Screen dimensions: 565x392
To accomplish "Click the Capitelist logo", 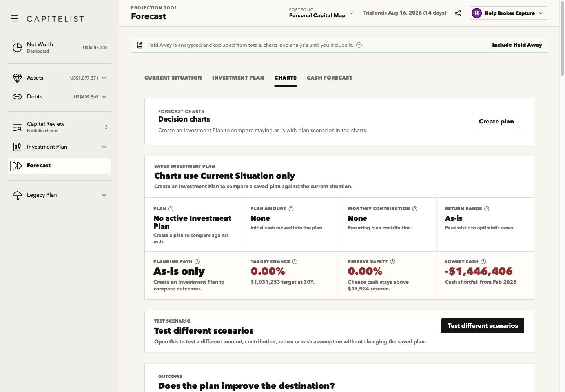I will click(55, 19).
